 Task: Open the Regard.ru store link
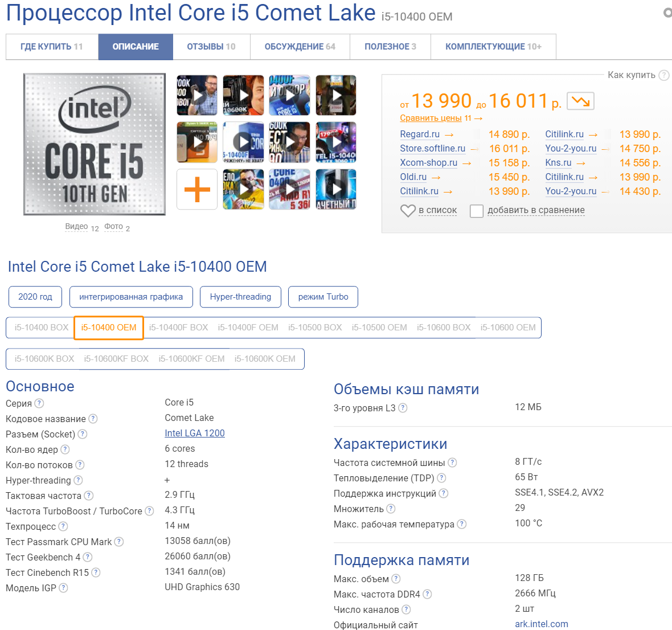coord(420,134)
